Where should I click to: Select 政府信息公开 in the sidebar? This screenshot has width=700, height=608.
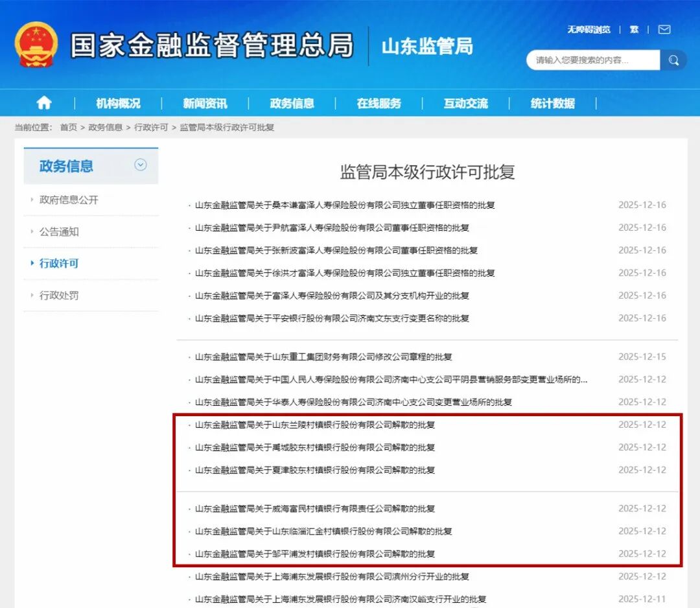68,200
